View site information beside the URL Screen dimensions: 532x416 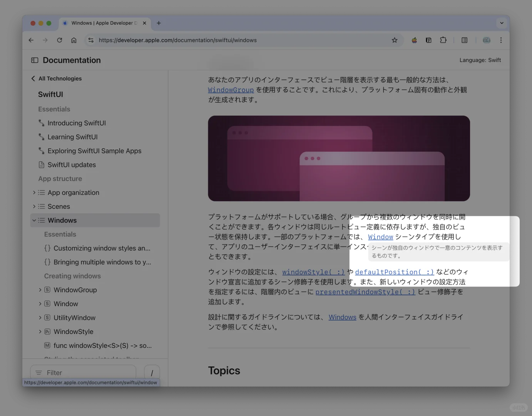point(91,40)
